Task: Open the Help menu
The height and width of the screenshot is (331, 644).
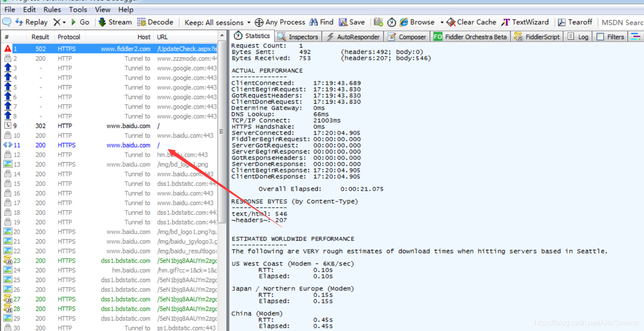Action: coord(126,10)
